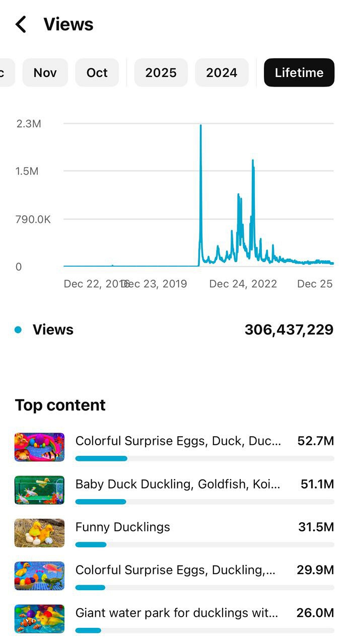349x644 pixels.
Task: Click the total views count 306,437,229
Action: (289, 330)
